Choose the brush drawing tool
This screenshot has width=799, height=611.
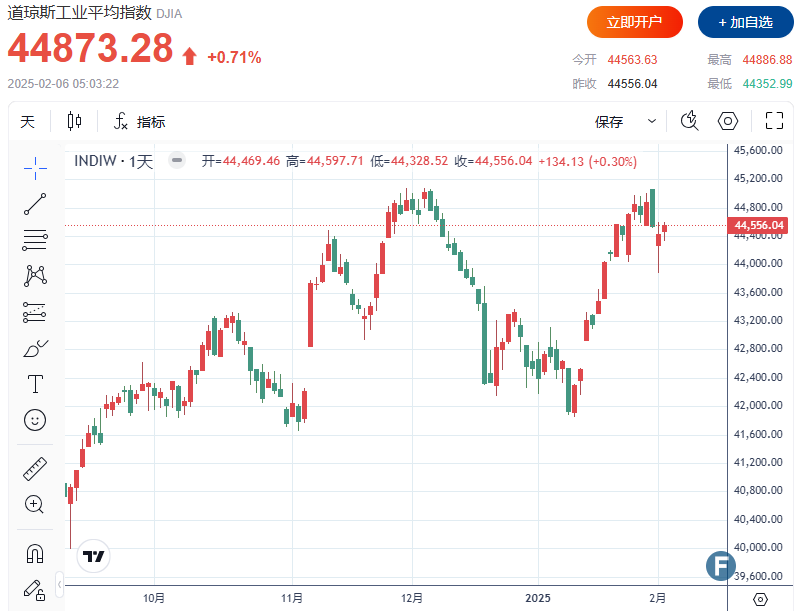35,348
